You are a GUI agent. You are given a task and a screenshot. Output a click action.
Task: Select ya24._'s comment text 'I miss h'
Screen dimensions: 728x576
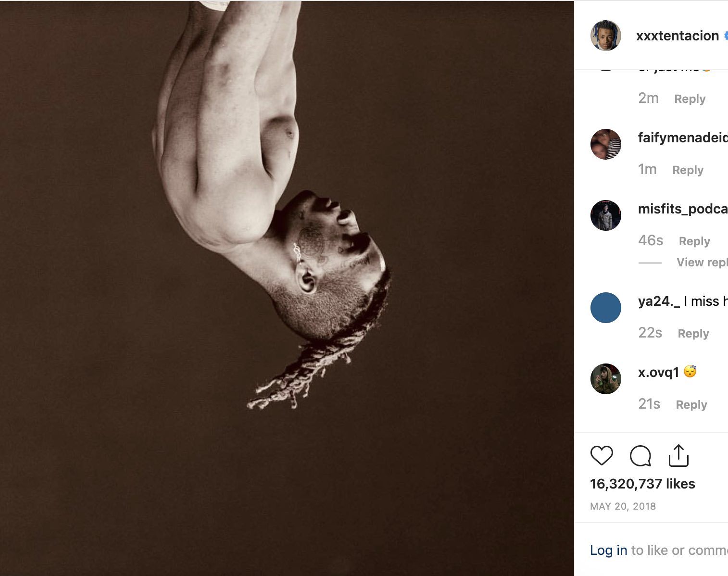point(708,301)
